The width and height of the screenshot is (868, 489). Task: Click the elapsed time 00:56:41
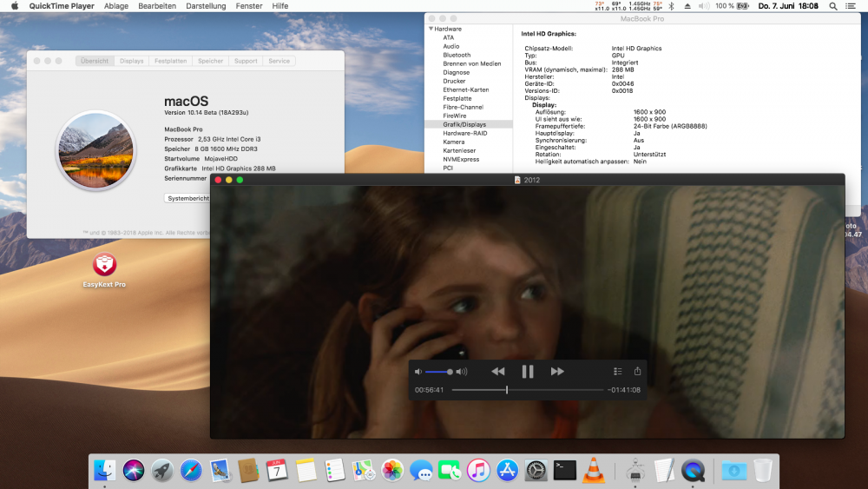click(x=429, y=390)
